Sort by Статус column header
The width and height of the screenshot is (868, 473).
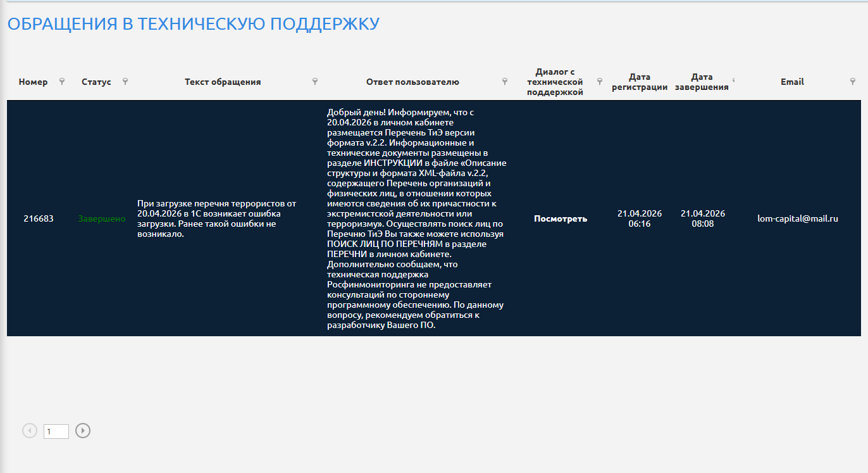coord(96,82)
